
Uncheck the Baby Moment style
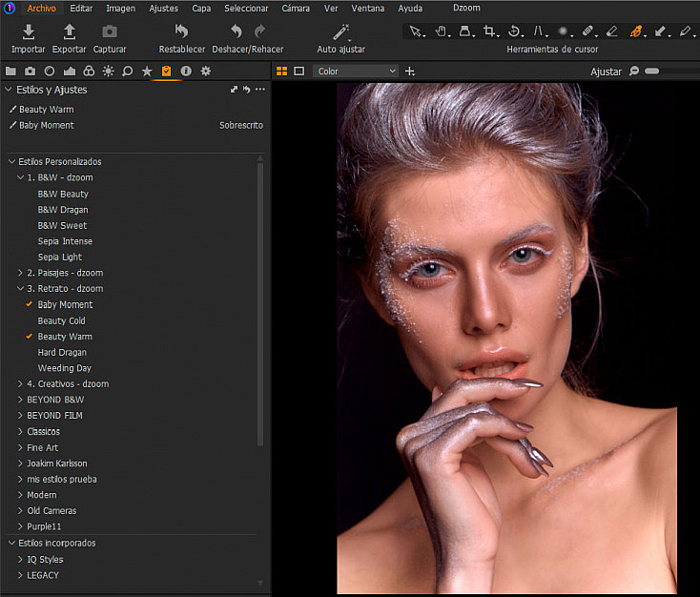click(x=29, y=304)
